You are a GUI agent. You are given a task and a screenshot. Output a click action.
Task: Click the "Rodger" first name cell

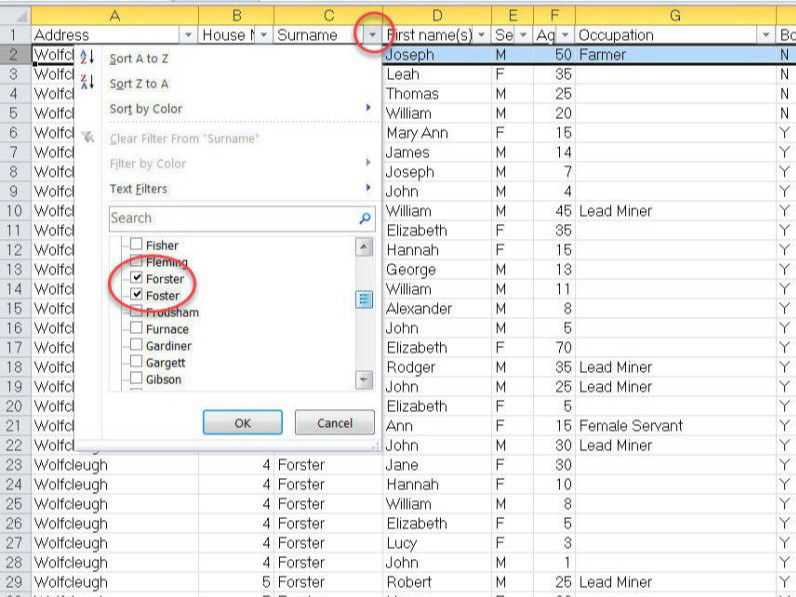pyautogui.click(x=437, y=368)
